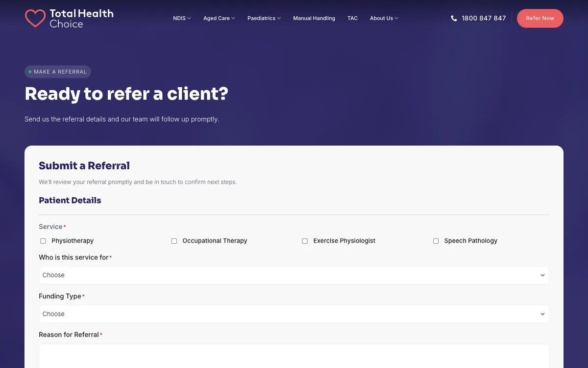Click the phone icon beside 1800 847 847

[x=454, y=18]
